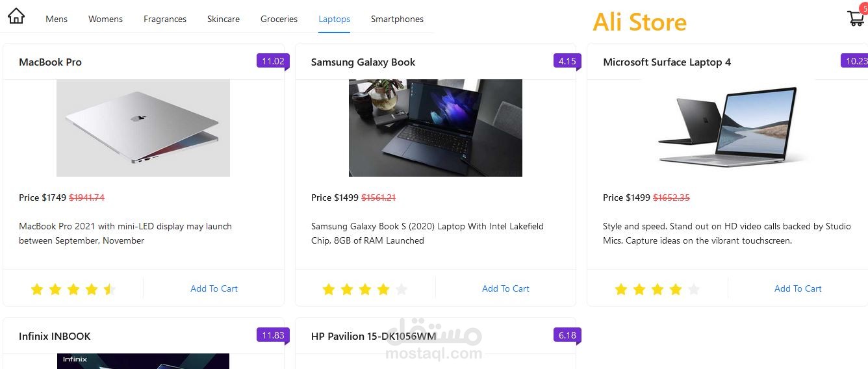Click the MacBook Pro rating stars
The width and height of the screenshot is (868, 369).
73,289
